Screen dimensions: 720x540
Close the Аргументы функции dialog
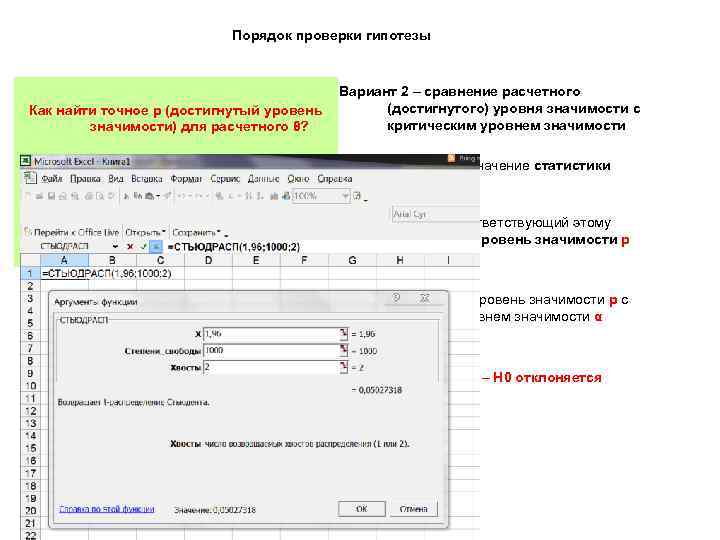point(425,298)
